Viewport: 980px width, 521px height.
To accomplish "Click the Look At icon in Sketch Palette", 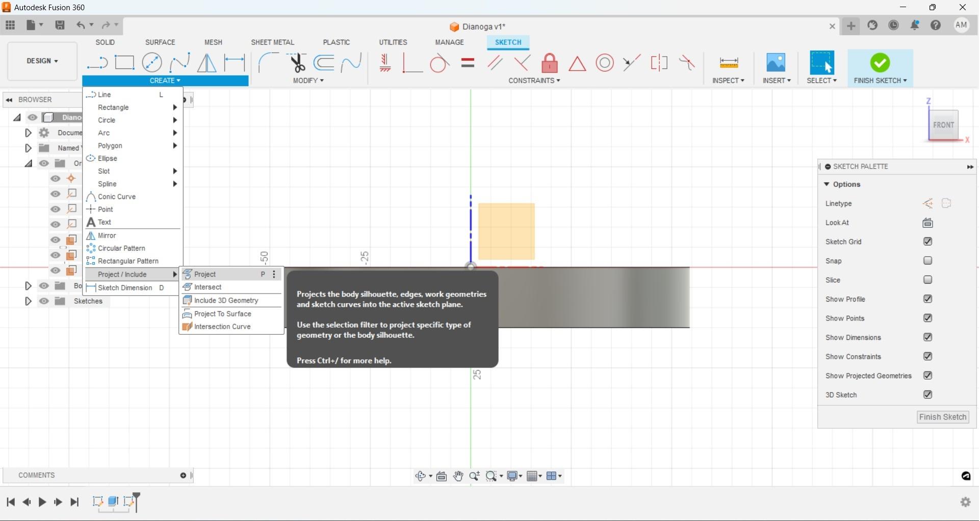I will tap(928, 222).
